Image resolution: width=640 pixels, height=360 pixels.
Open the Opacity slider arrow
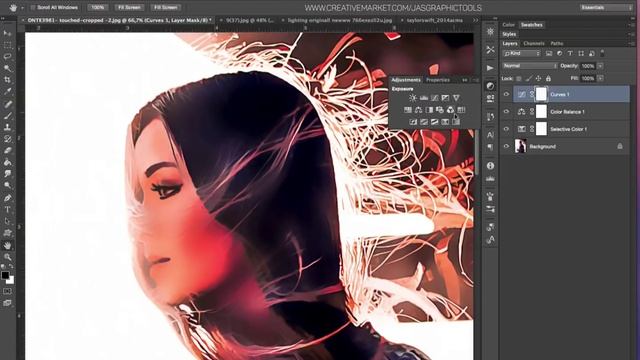(x=600, y=66)
